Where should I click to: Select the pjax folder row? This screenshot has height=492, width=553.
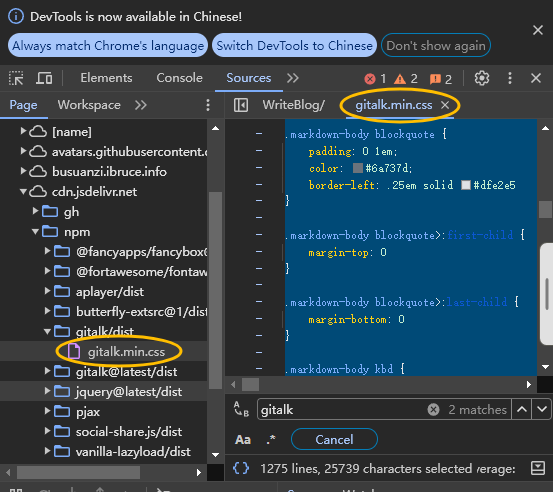coord(104,412)
